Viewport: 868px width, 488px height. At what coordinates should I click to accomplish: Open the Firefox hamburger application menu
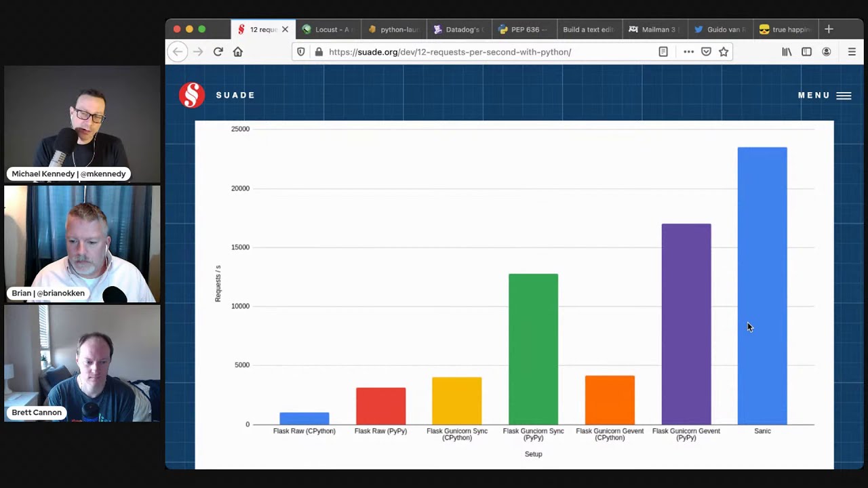pyautogui.click(x=852, y=52)
